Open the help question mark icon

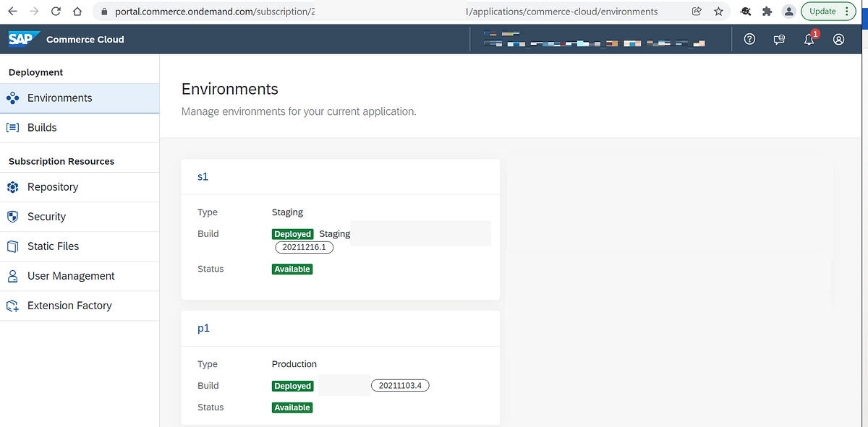point(749,39)
